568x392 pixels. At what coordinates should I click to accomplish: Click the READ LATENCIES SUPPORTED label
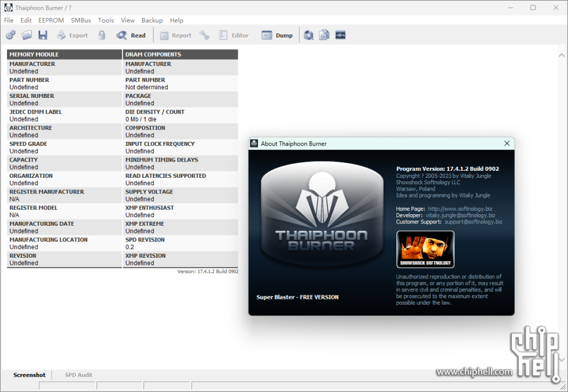pos(166,176)
